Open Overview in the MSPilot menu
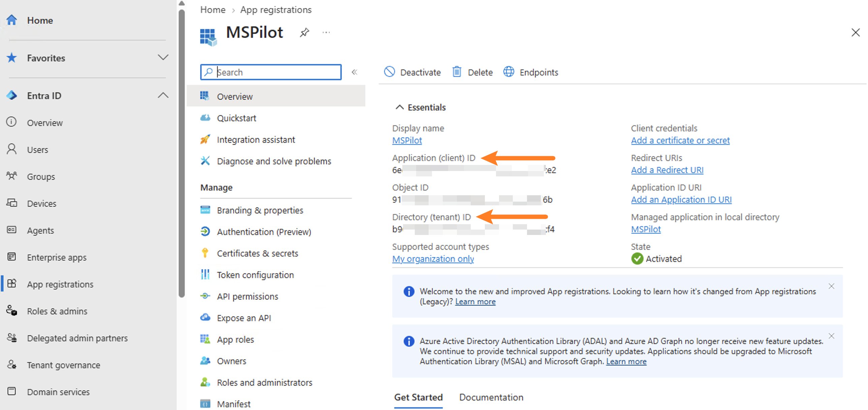Screen dimensions: 868x410 click(x=276, y=96)
